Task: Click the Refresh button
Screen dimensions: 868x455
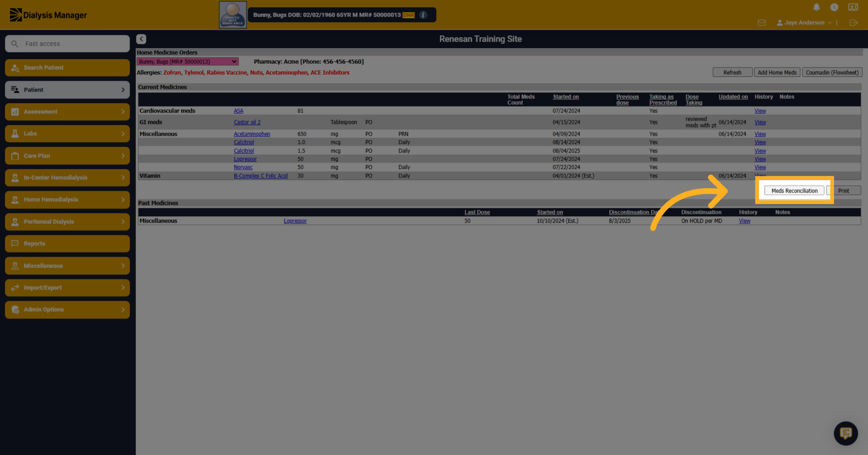Action: coord(732,72)
